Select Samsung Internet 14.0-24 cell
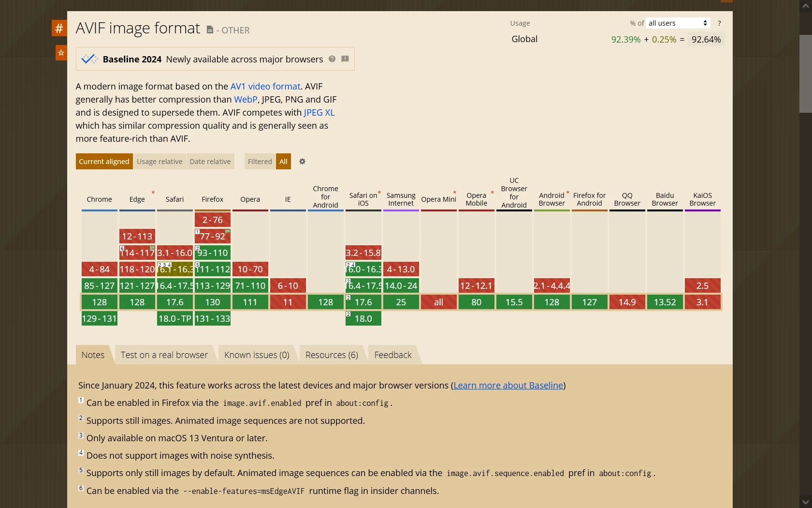Screen dimensions: 812x508 [401, 285]
